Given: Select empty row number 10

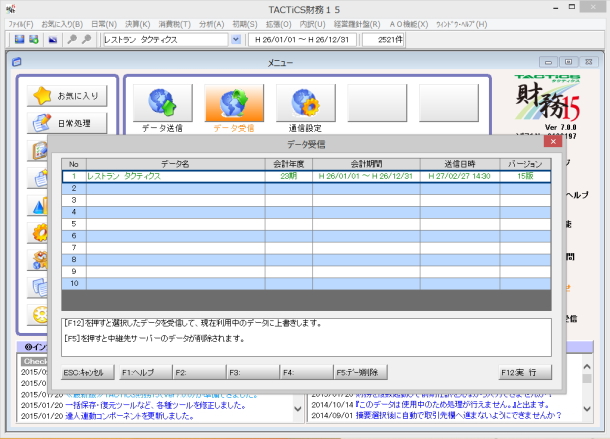Looking at the screenshot, I should pyautogui.click(x=306, y=283).
